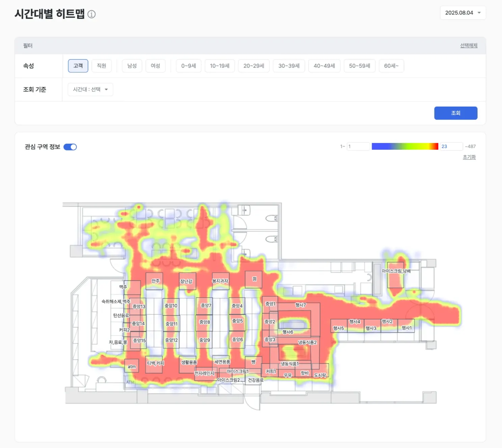Select the 행사6 zone label
This screenshot has width=502, height=448.
(x=288, y=332)
